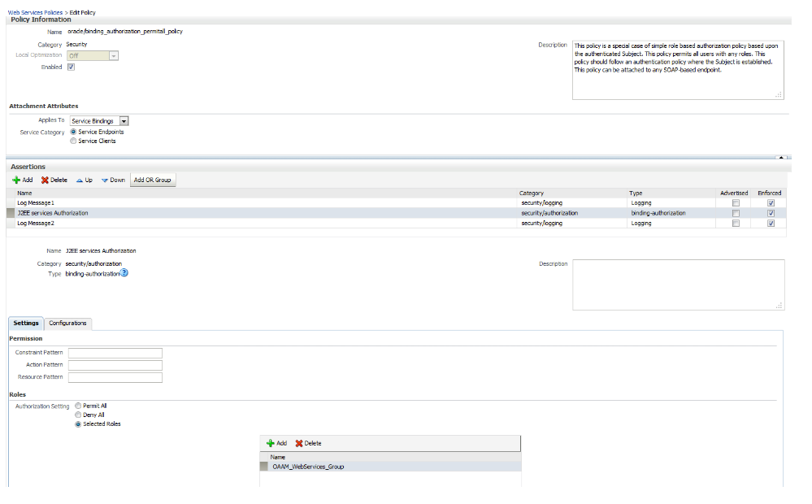Screen dimensions: 812x504
Task: Click the Add OR Group button
Action: (153, 180)
